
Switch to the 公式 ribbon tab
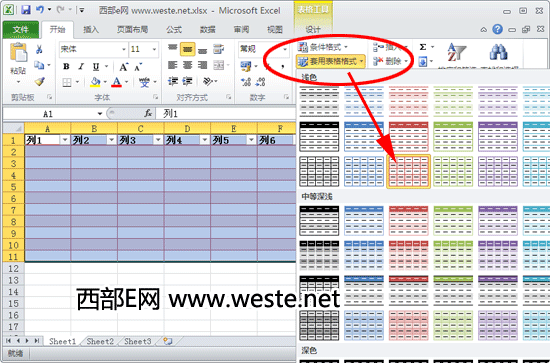click(x=174, y=30)
